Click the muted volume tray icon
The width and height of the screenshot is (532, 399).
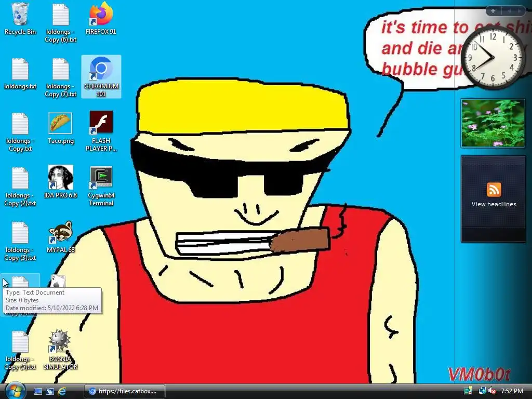point(492,391)
